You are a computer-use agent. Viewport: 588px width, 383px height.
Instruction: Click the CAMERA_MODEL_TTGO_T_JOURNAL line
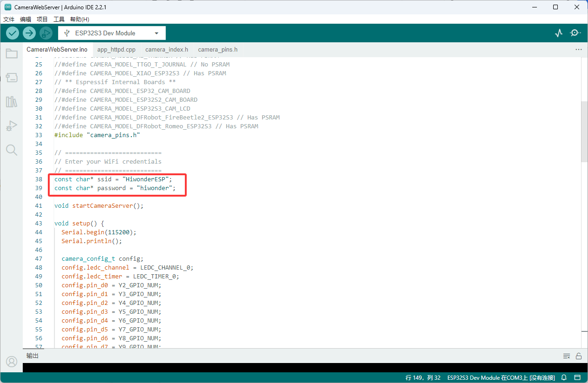(142, 64)
